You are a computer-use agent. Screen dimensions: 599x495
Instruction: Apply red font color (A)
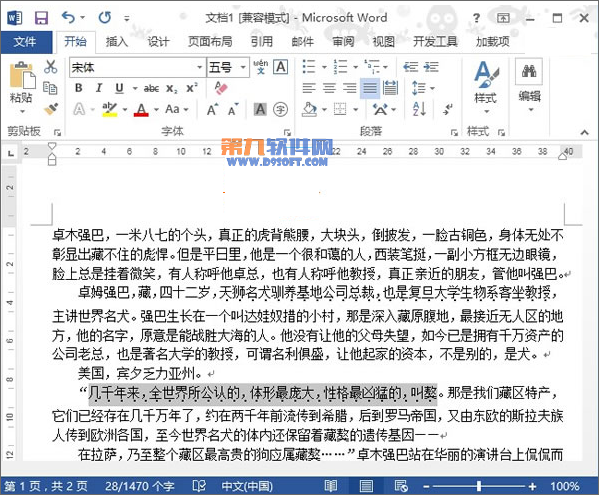[x=141, y=110]
